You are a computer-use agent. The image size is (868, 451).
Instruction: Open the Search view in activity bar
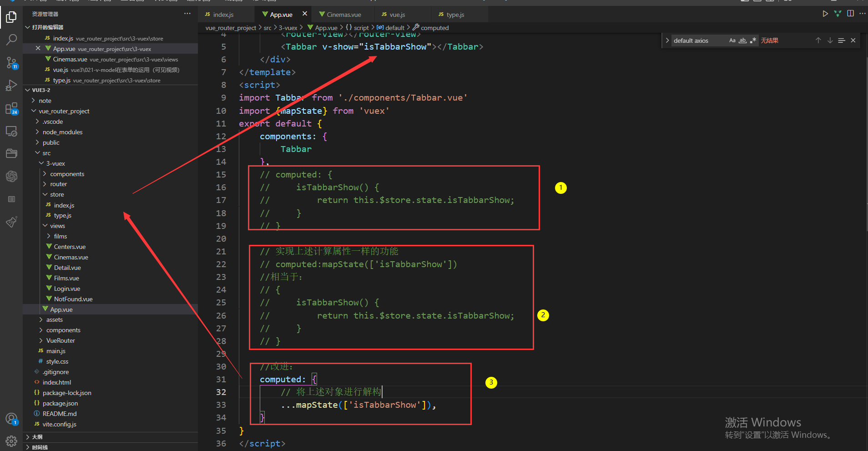[11, 40]
